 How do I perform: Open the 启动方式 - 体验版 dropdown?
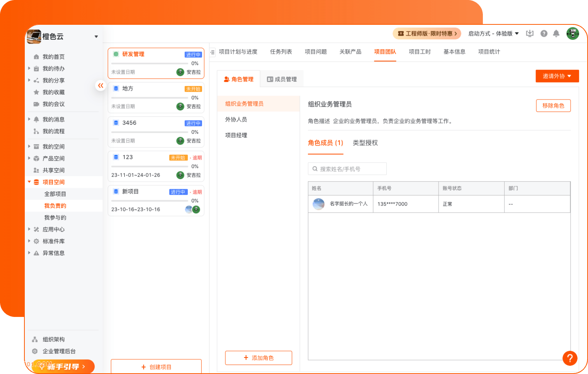tap(493, 33)
